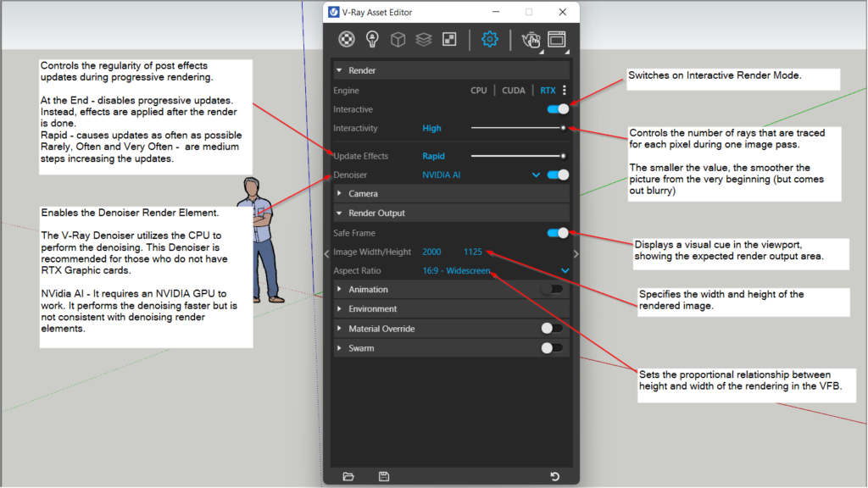Click the Image Width/Height label
This screenshot has width=868, height=488.
click(x=372, y=252)
